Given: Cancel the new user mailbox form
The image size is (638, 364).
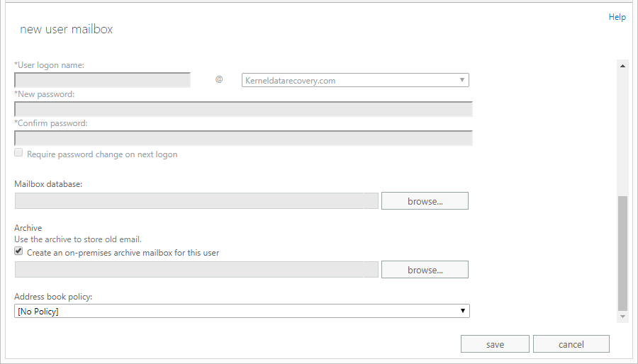Looking at the screenshot, I should pyautogui.click(x=571, y=344).
